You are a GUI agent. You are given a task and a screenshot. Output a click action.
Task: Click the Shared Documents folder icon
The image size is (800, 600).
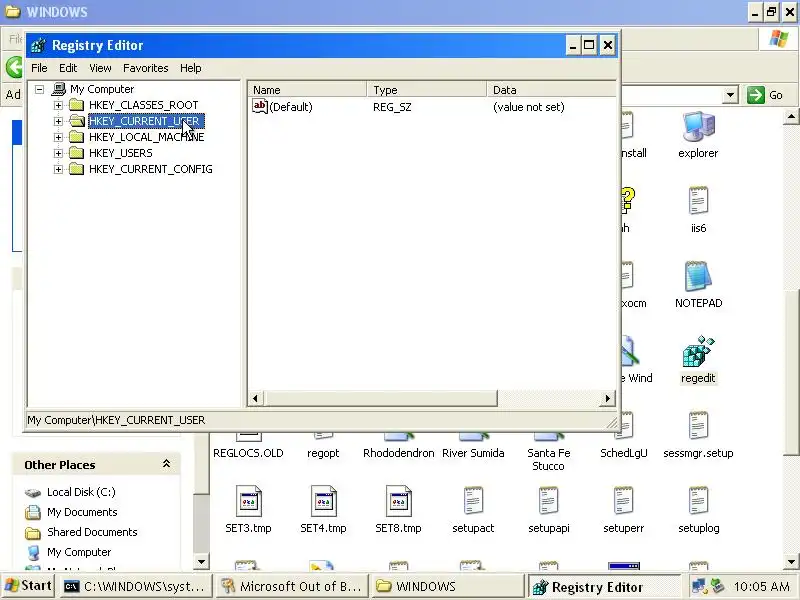point(33,533)
